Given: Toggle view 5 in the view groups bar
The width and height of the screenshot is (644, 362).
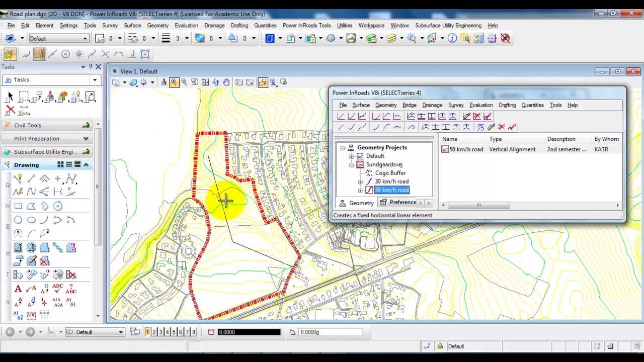Looking at the screenshot, I should 174,332.
